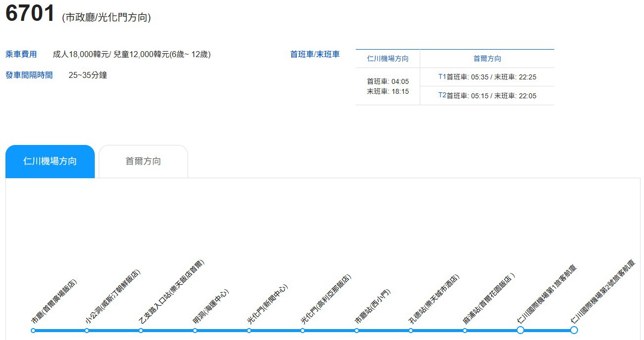This screenshot has width=644, height=340.
Task: Click the 孔德站(樂天城市酒店) station dot
Action: [410, 330]
